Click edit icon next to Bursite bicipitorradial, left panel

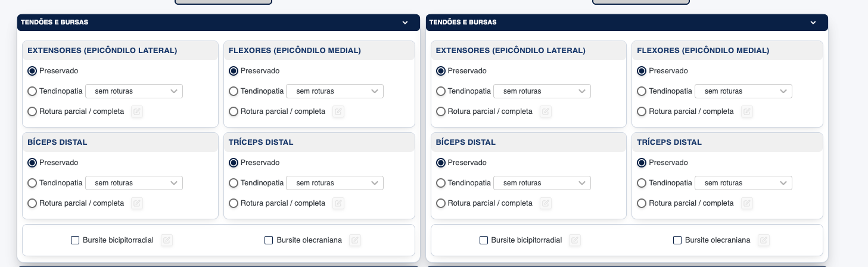coord(167,240)
